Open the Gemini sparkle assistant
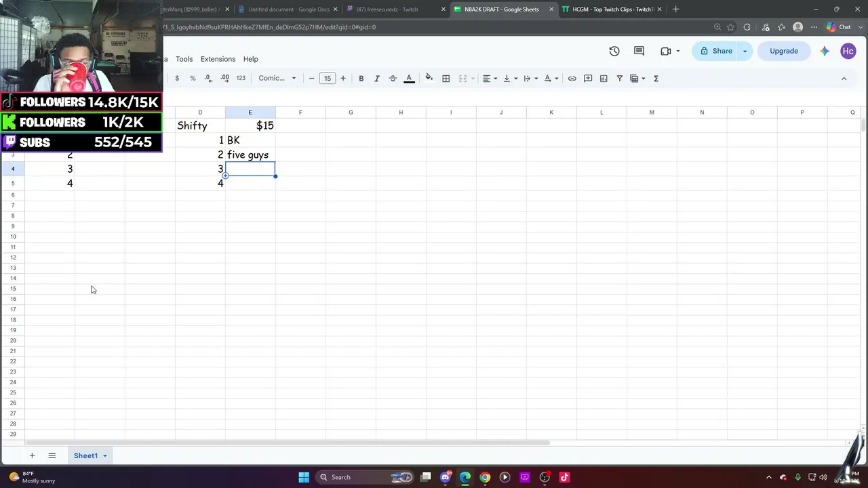The image size is (868, 488). pos(825,51)
